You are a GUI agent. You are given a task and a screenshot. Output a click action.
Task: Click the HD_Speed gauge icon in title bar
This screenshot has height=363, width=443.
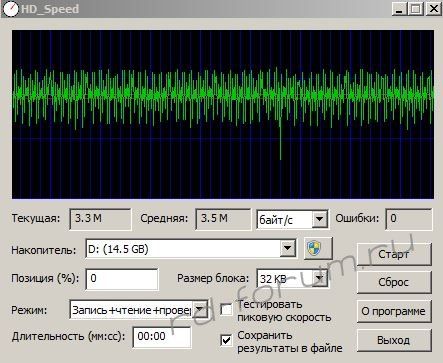[x=10, y=9]
